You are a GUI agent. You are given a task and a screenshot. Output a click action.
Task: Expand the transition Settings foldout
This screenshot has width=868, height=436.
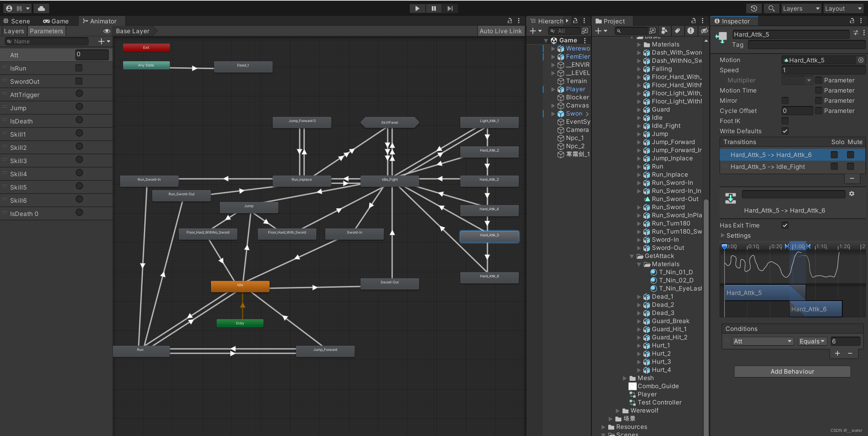(722, 235)
